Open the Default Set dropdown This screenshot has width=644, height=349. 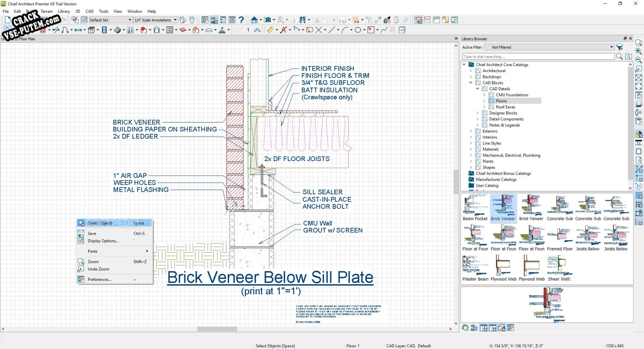pyautogui.click(x=111, y=20)
